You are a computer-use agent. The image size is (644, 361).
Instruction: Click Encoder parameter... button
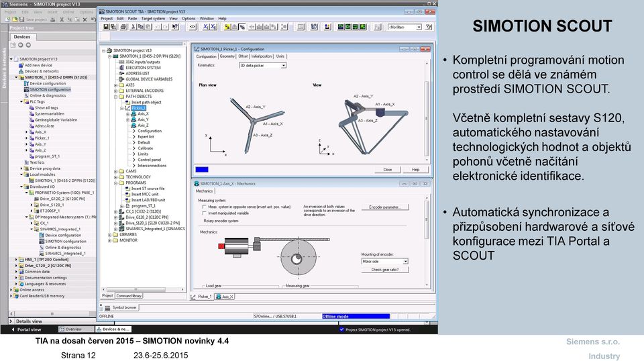pos(385,207)
